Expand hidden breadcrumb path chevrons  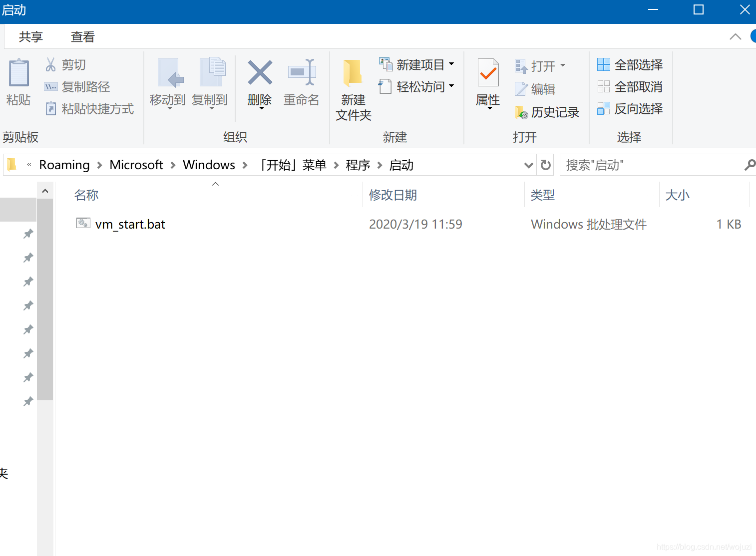(x=29, y=164)
